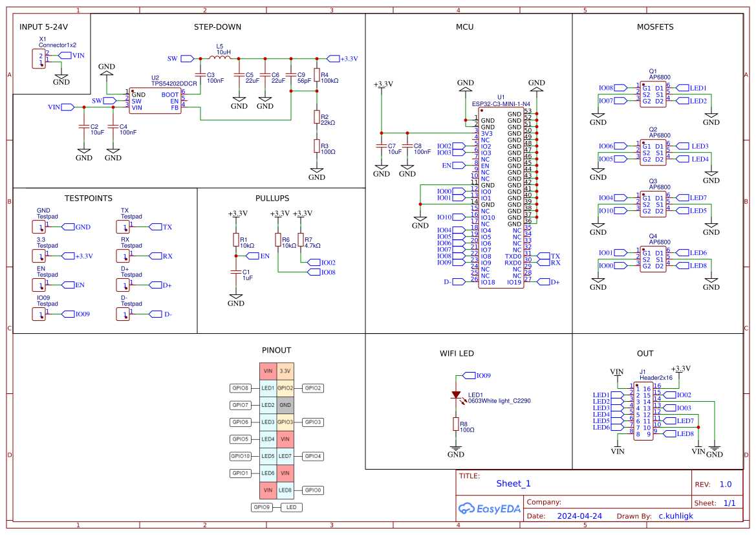
Task: Click the L5 10uH inductor symbol
Action: click(x=220, y=59)
